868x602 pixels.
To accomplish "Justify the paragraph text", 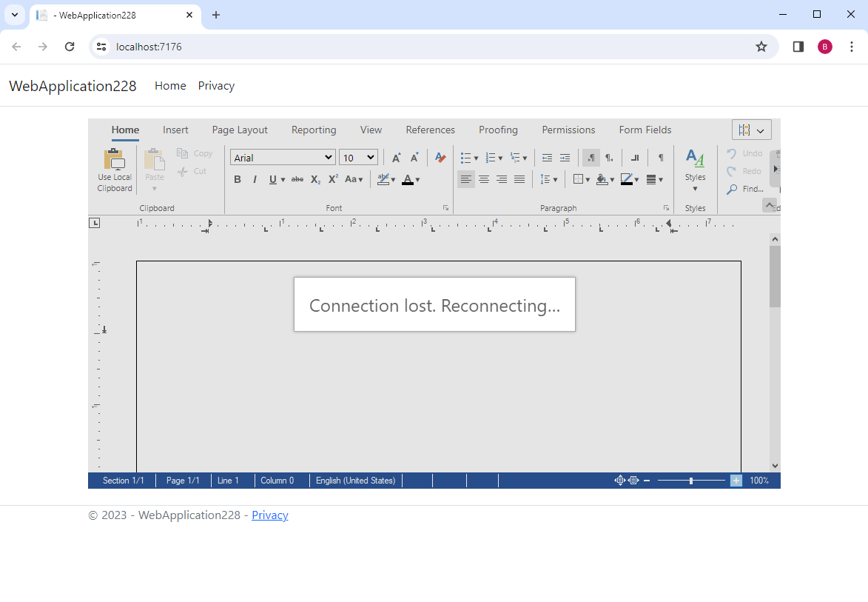I will coord(519,179).
